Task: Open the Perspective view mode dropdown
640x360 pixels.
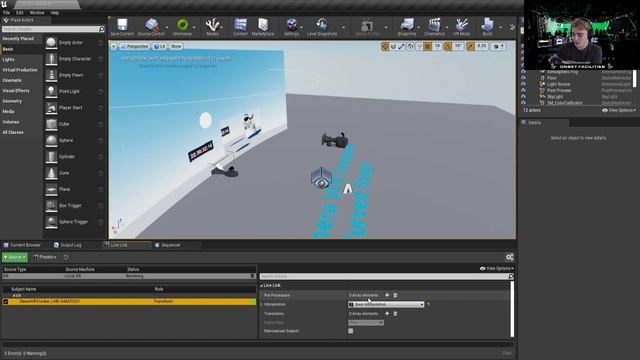Action: (x=135, y=47)
